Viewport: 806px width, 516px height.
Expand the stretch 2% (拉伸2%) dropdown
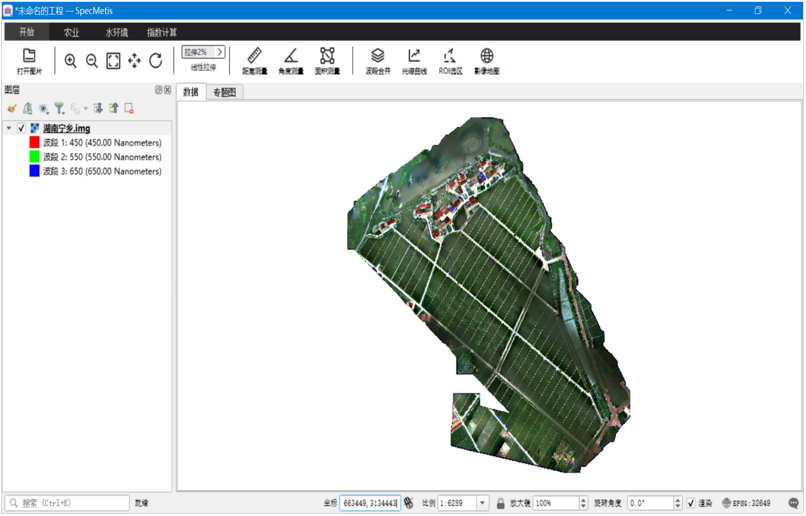click(x=220, y=52)
